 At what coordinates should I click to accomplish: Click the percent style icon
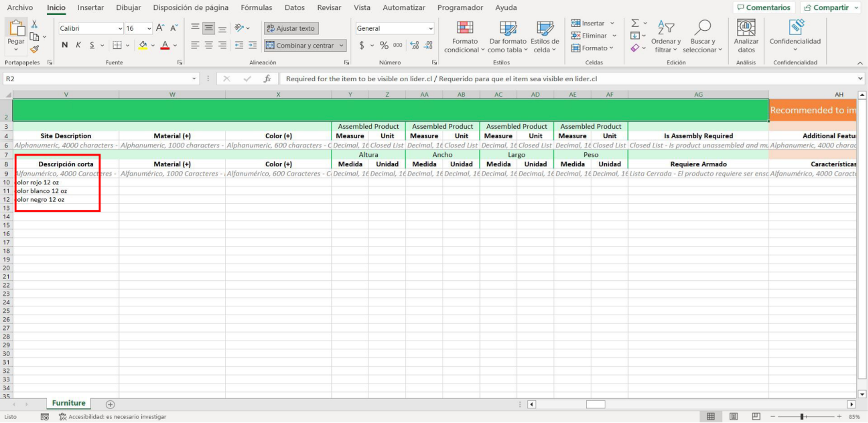(x=384, y=45)
